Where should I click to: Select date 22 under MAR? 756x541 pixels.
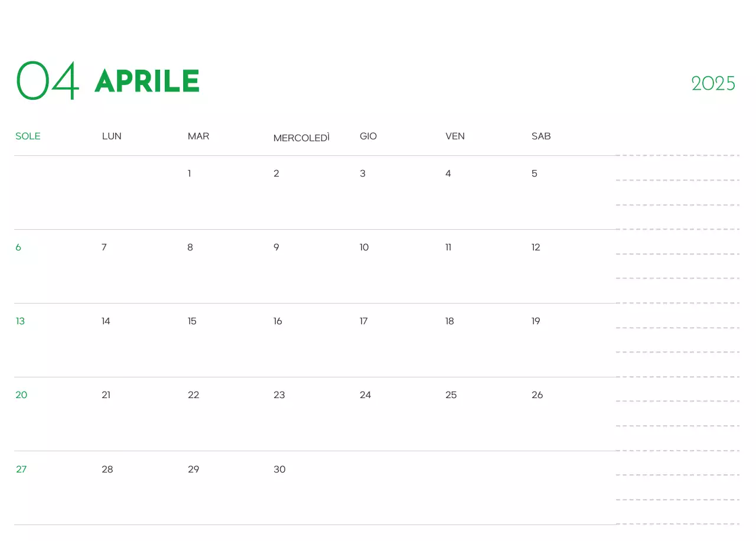click(x=194, y=395)
